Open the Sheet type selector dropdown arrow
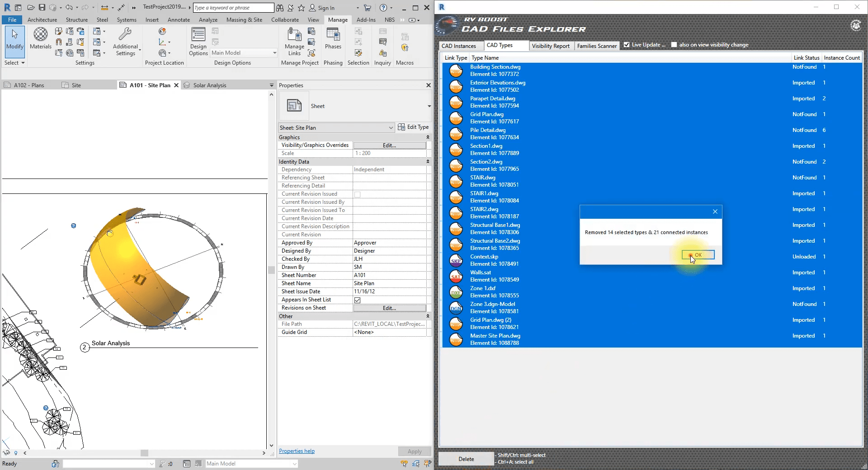868x470 pixels. click(x=429, y=106)
